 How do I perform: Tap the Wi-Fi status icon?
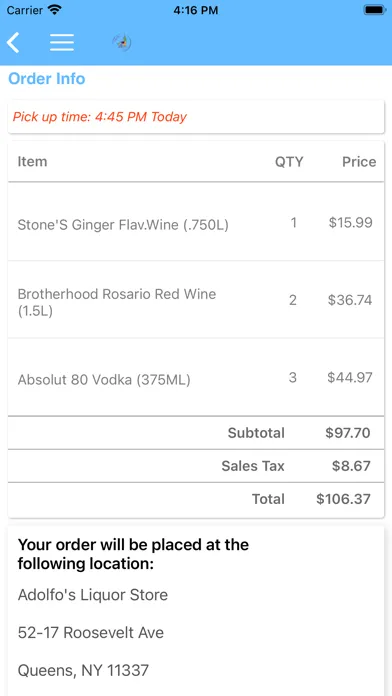click(55, 10)
